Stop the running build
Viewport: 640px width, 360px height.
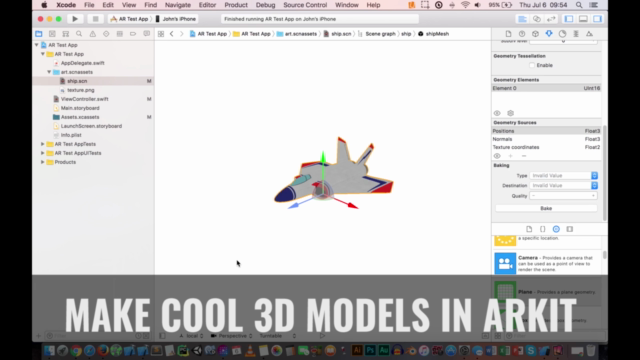coord(95,19)
